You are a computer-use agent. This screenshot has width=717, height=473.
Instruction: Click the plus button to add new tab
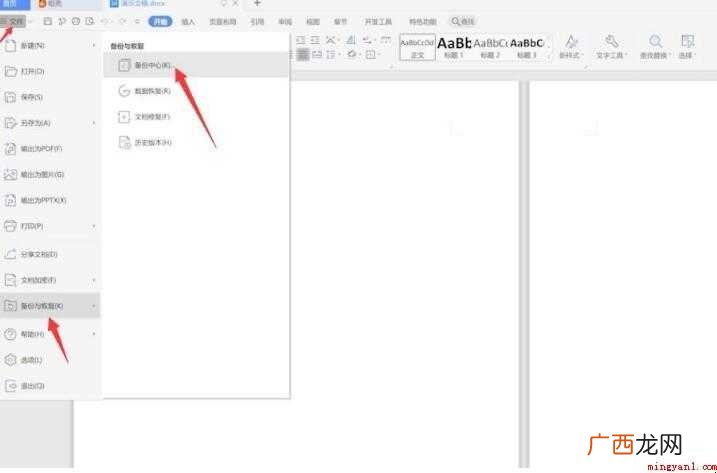tap(257, 4)
